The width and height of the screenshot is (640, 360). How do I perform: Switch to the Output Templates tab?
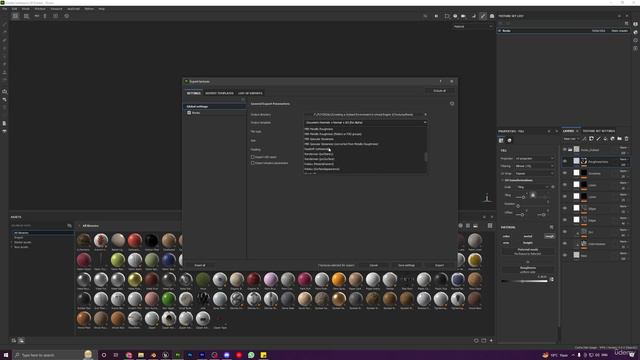(219, 93)
